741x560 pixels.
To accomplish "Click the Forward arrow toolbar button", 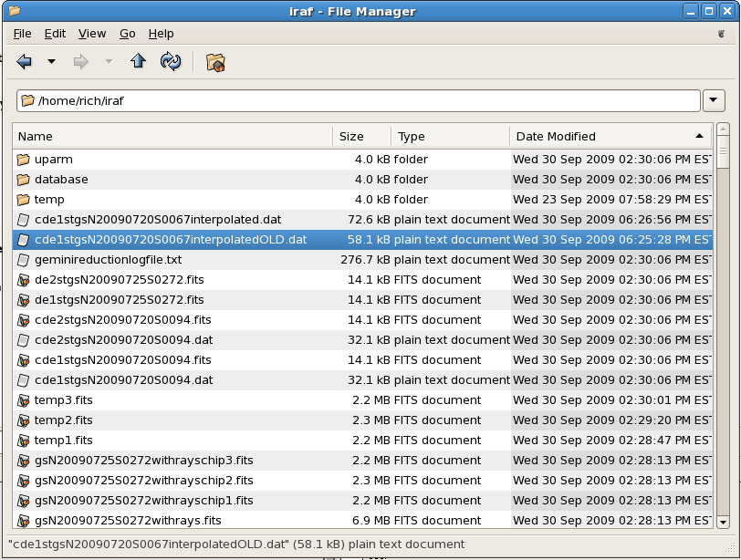I will (x=80, y=62).
